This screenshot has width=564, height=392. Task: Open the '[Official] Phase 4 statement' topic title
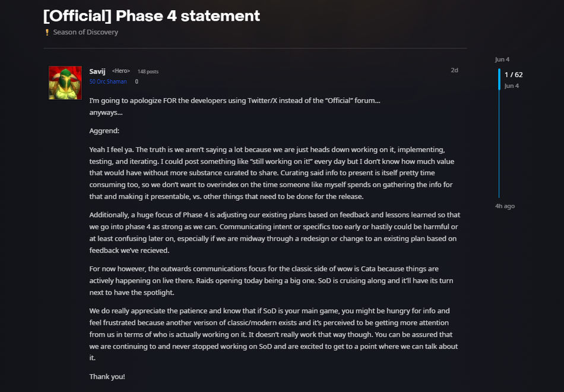coord(151,15)
